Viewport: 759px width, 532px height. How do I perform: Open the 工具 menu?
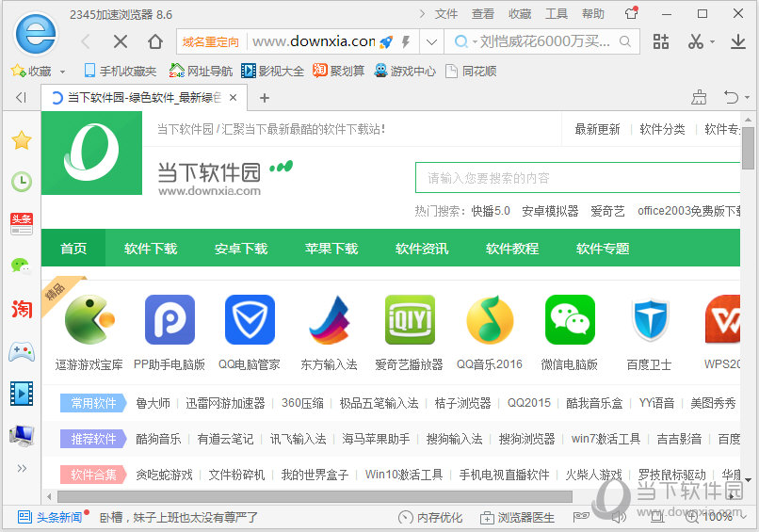click(557, 14)
